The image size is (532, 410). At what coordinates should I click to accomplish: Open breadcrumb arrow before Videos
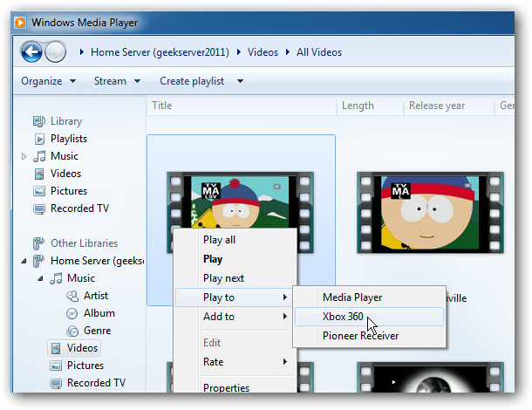tap(239, 52)
